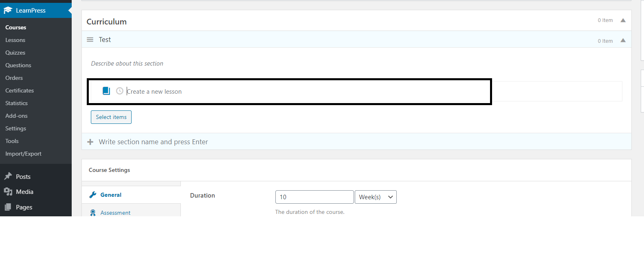Click 'The duration of the course.' text
This screenshot has height=264, width=644.
(310, 212)
